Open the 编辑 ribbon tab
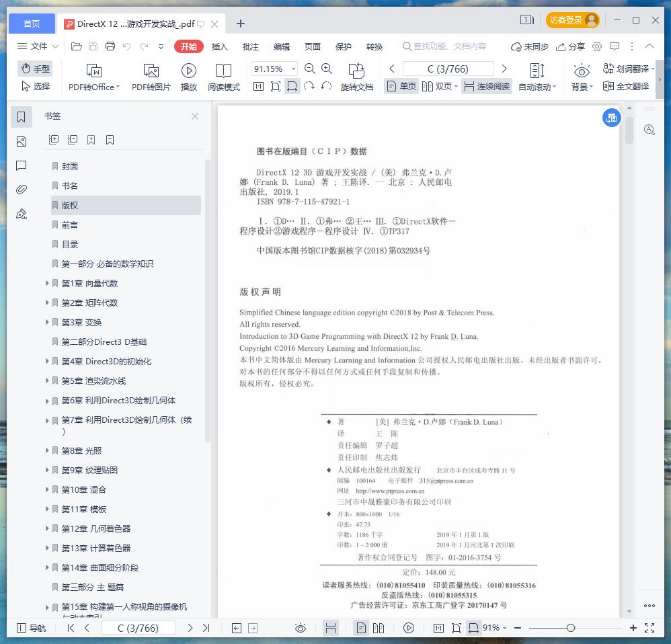 (282, 46)
